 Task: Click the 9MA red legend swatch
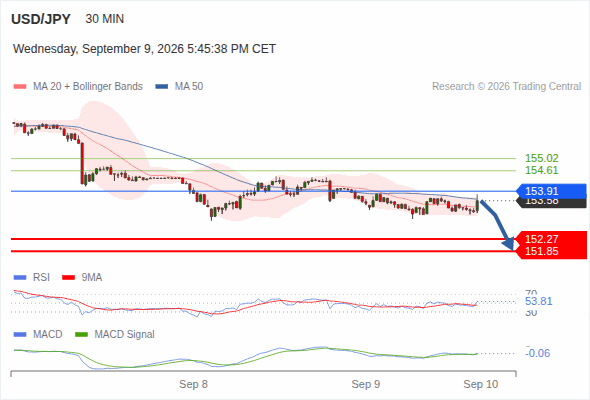pyautogui.click(x=68, y=278)
